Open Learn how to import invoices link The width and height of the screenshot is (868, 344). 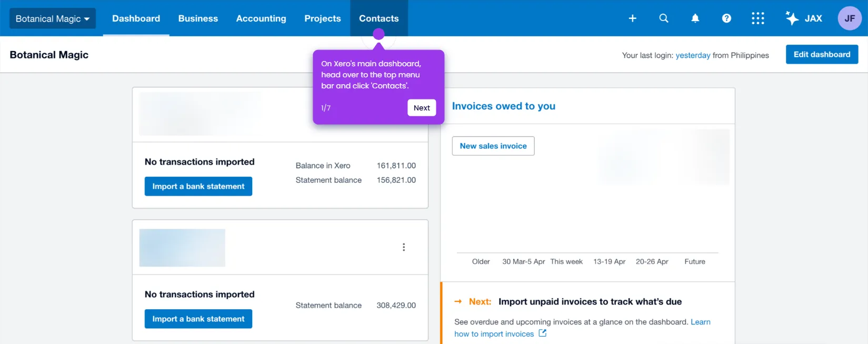click(x=582, y=328)
